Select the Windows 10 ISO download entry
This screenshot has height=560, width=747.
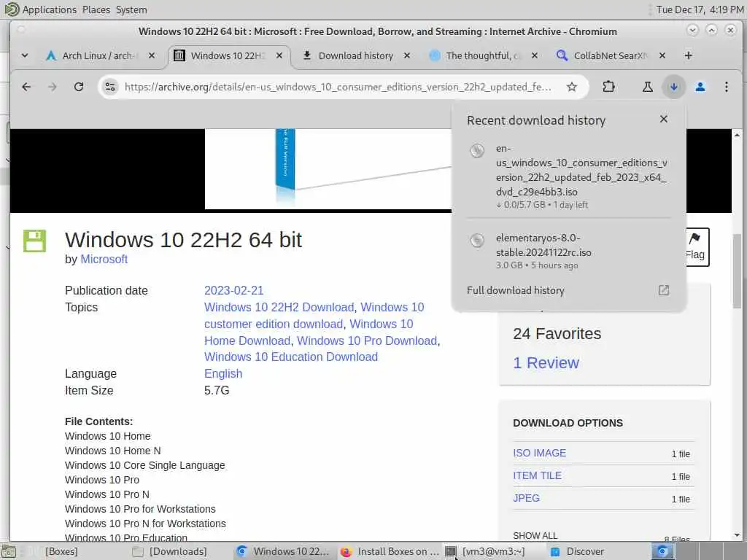(568, 176)
